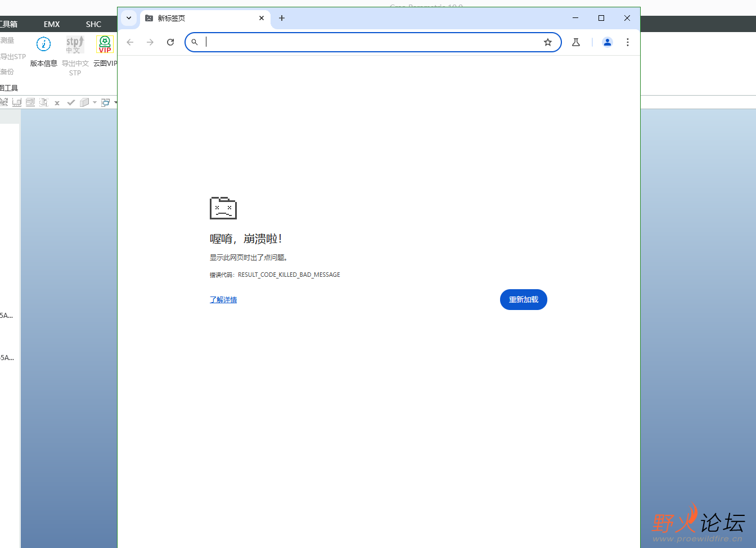Viewport: 756px width, 548px height.
Task: Click the Chrome Labs flask icon
Action: pos(575,42)
